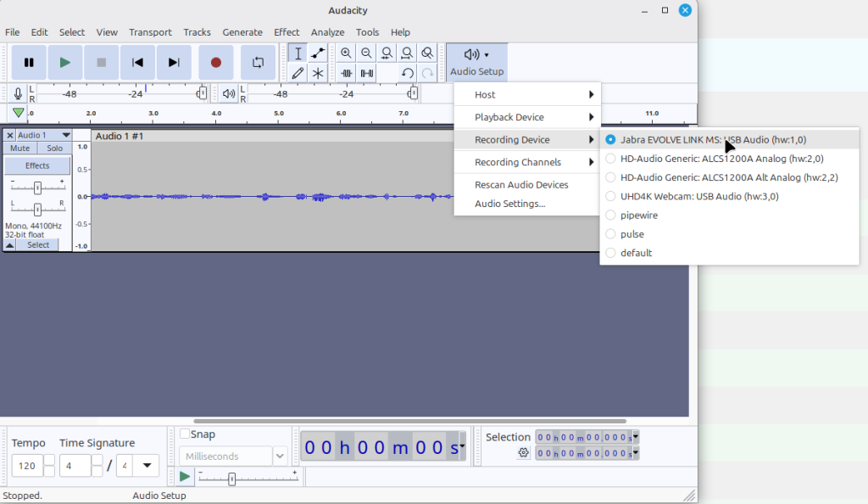This screenshot has height=504, width=868.
Task: Solo the Audio 1 track
Action: pos(54,148)
